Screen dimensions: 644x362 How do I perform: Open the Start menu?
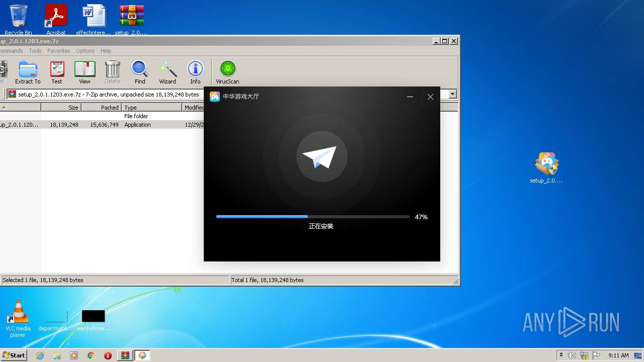(x=14, y=355)
